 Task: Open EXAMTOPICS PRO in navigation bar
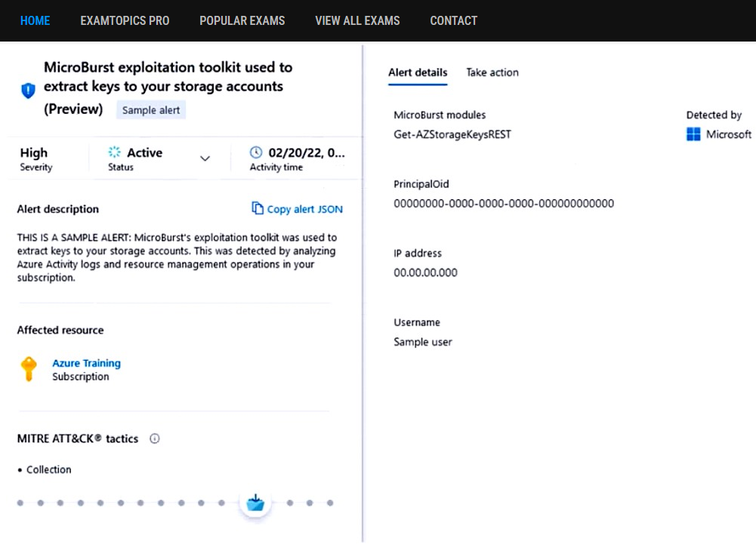(x=125, y=20)
